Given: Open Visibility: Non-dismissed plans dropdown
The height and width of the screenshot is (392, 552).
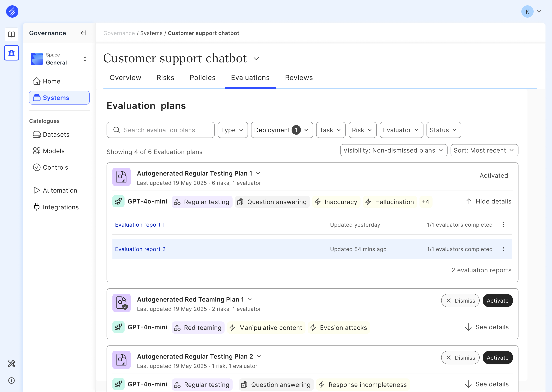Looking at the screenshot, I should (x=393, y=150).
